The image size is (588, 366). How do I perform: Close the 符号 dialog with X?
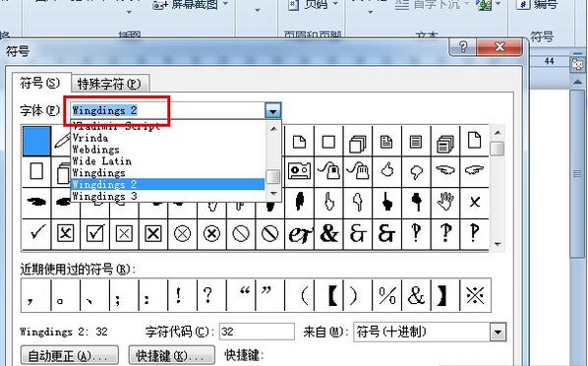500,47
